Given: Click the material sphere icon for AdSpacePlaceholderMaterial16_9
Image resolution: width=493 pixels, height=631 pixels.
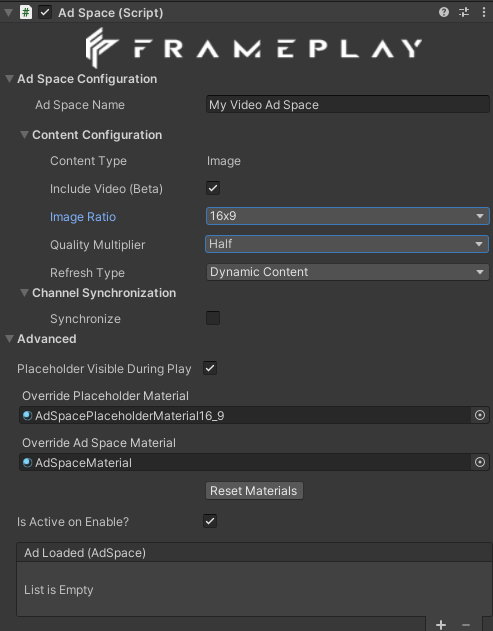Looking at the screenshot, I should click(x=27, y=416).
